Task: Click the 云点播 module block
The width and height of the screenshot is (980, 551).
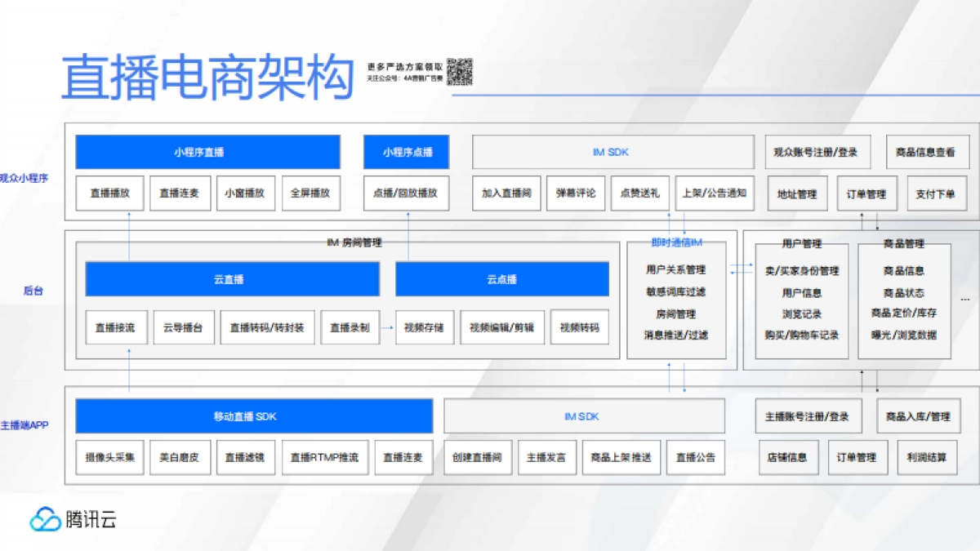Action: point(501,278)
